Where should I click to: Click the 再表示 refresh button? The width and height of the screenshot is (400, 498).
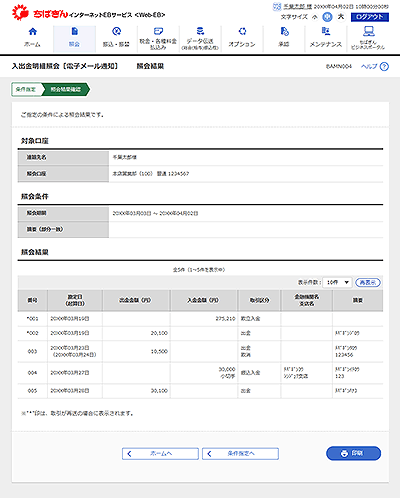pyautogui.click(x=368, y=283)
